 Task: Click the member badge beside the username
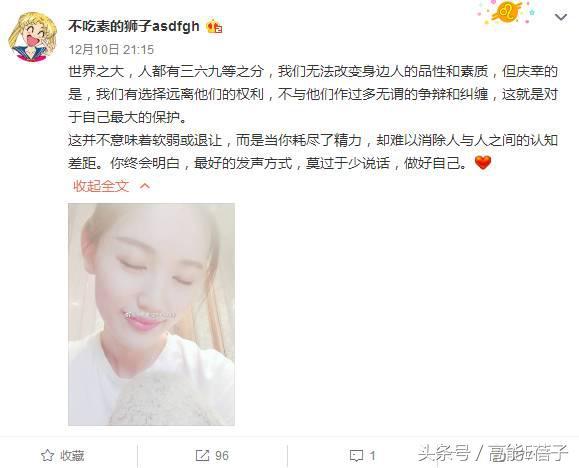tap(215, 27)
